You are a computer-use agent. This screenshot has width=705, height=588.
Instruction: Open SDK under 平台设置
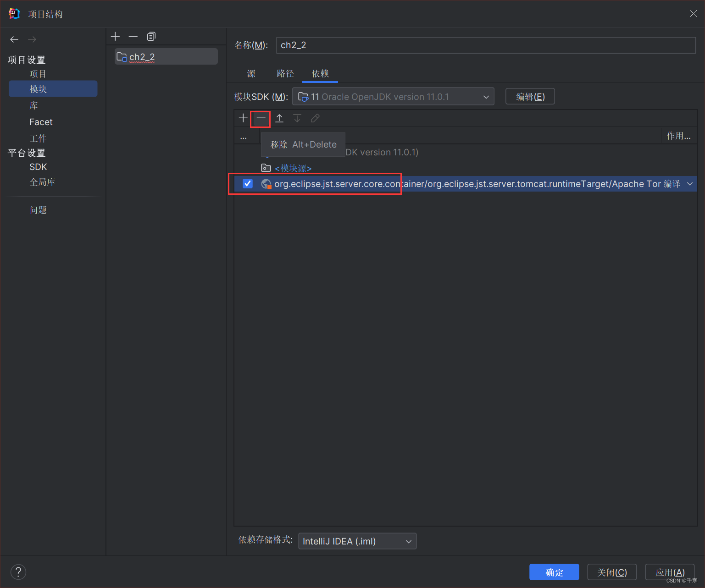38,167
